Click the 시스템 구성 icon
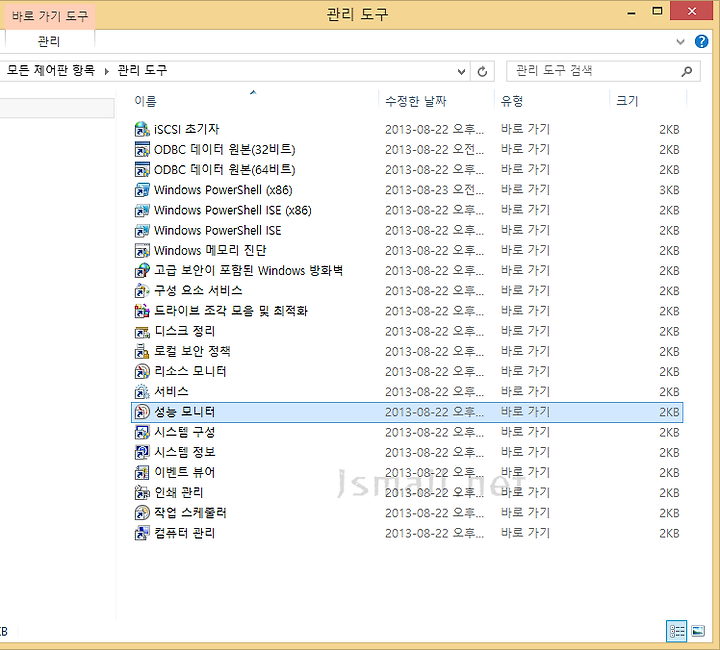The image size is (720, 650). pos(142,432)
